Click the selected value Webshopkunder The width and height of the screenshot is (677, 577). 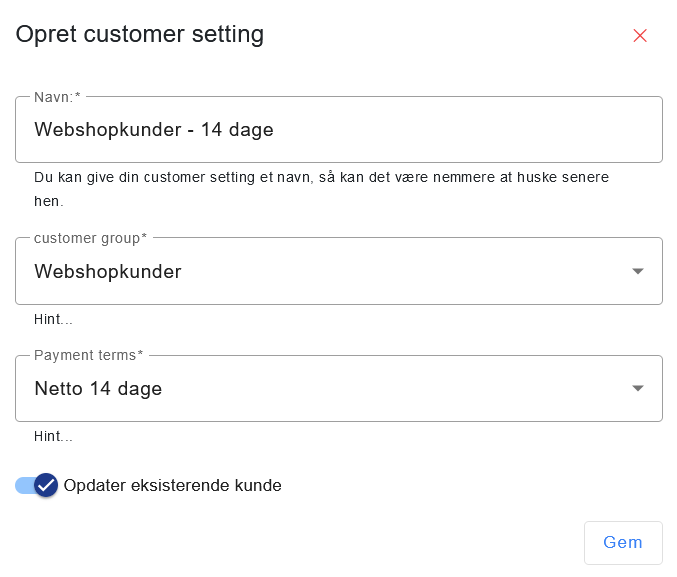pos(108,271)
